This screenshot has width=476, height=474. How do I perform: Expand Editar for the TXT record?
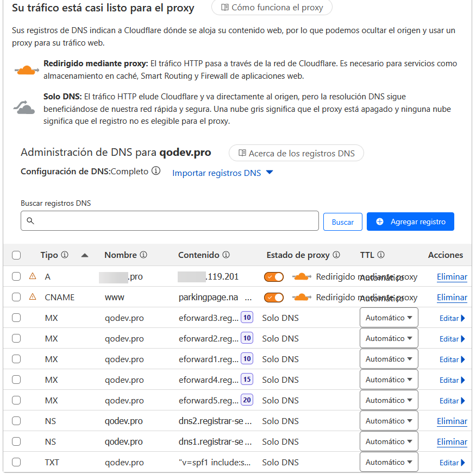[x=452, y=463]
